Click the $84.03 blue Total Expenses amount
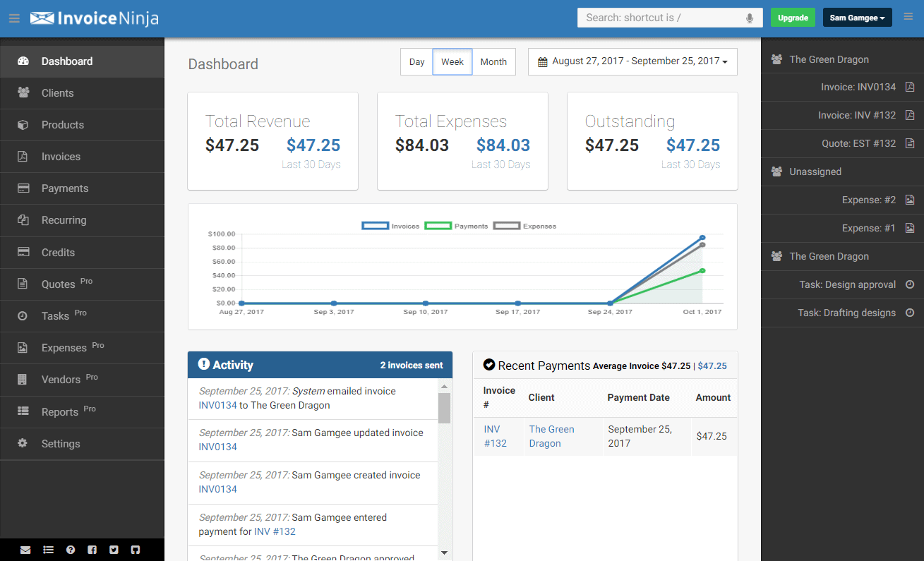Viewport: 924px width, 561px height. [503, 145]
